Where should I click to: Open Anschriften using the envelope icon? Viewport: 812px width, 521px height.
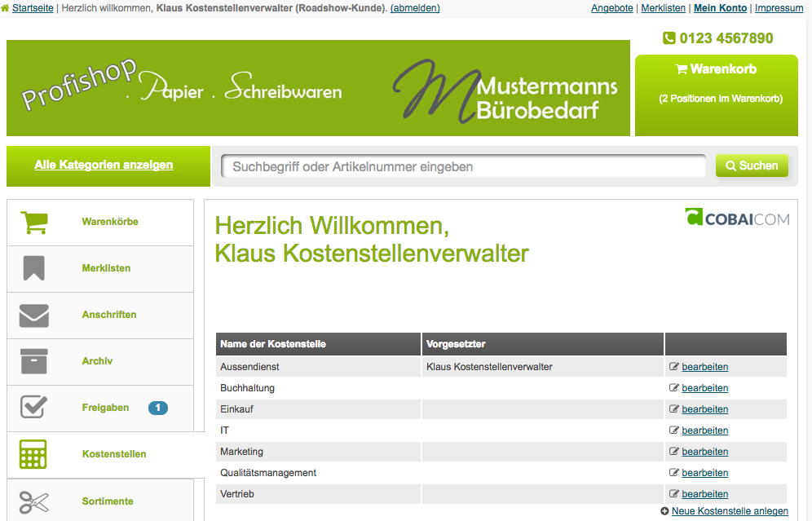point(33,315)
